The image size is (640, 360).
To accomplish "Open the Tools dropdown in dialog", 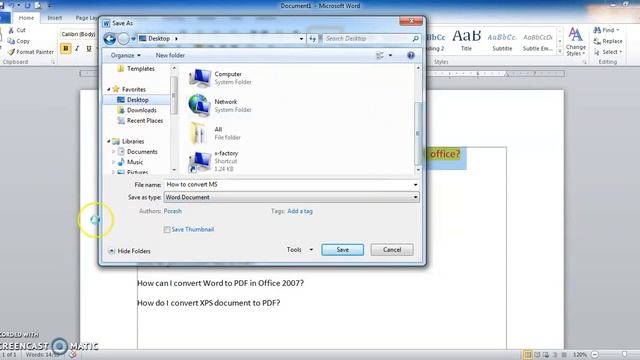I will click(x=300, y=249).
